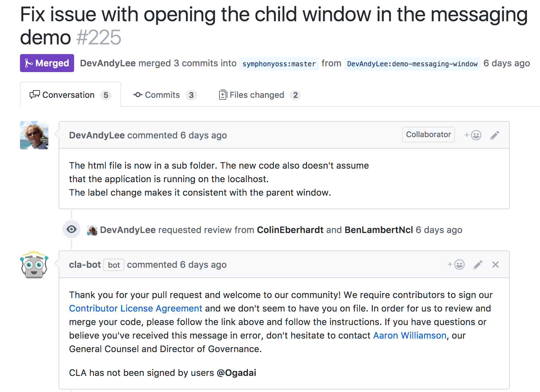The height and width of the screenshot is (392, 540).
Task: Add a reaction to DevAndyLee's comment
Action: (x=473, y=135)
